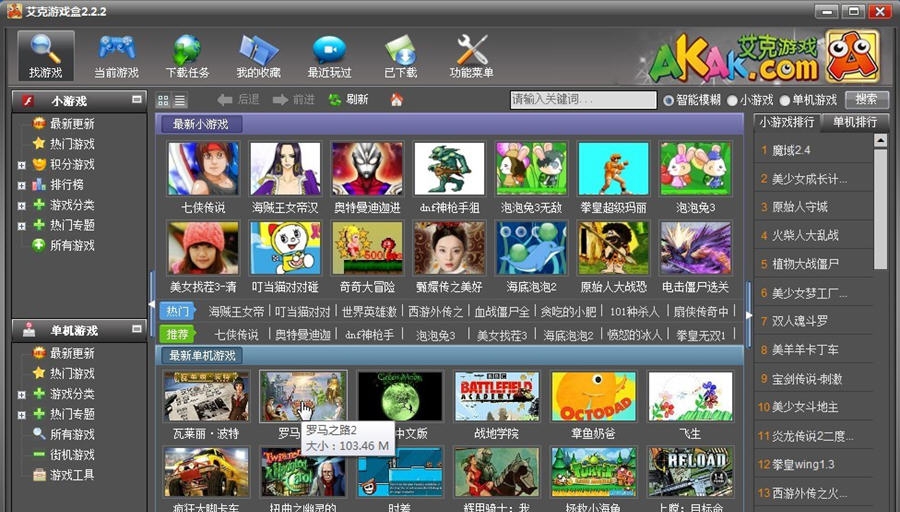Collapse left sidebar with arrow handle
The image size is (900, 512).
152,302
